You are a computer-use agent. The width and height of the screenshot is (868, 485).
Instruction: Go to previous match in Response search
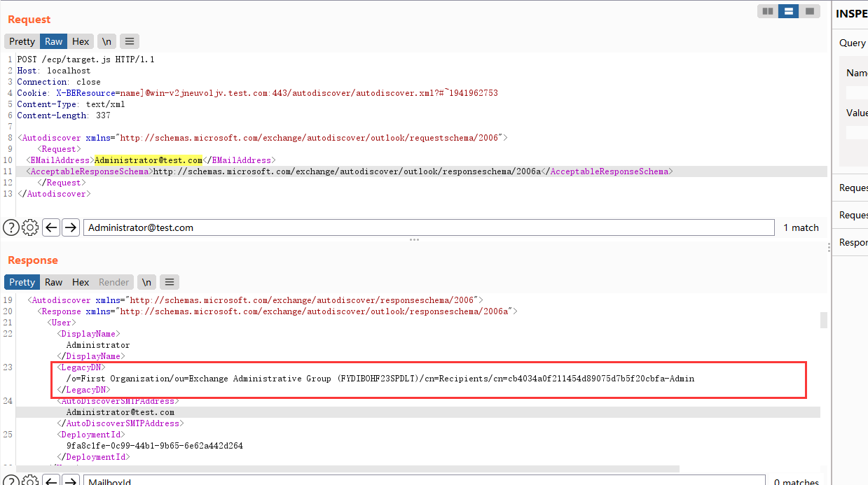pyautogui.click(x=50, y=481)
